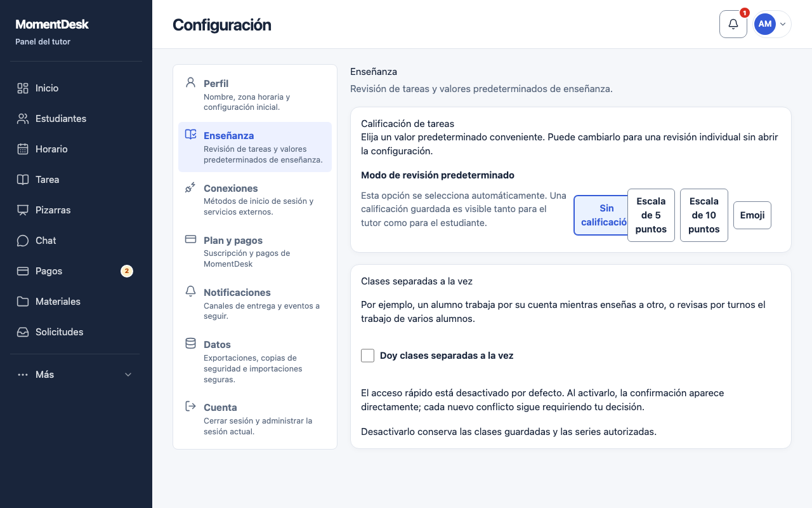The width and height of the screenshot is (812, 508).
Task: Click the Perfil person icon in settings
Action: [x=190, y=83]
